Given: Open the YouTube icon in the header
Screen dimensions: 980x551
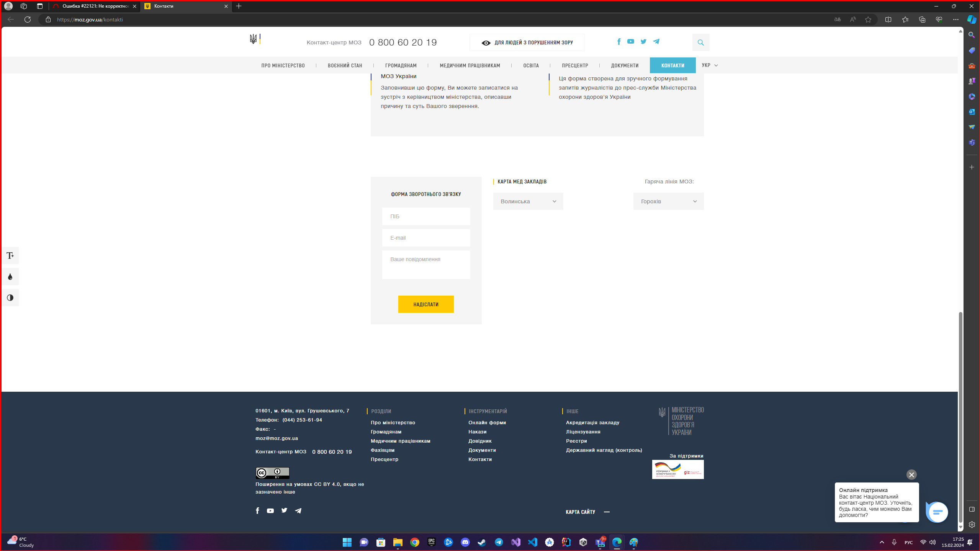Looking at the screenshot, I should point(631,41).
